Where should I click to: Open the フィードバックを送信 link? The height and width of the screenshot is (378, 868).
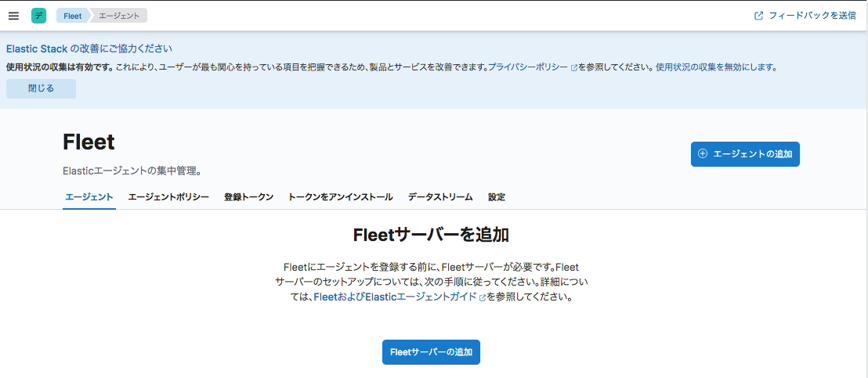coord(812,16)
